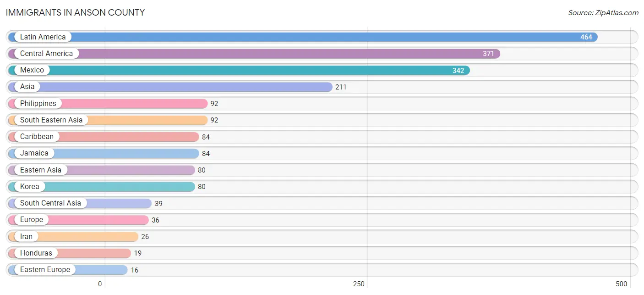The width and height of the screenshot is (644, 295).
Task: Select the Europe bar label
Action: coord(31,220)
